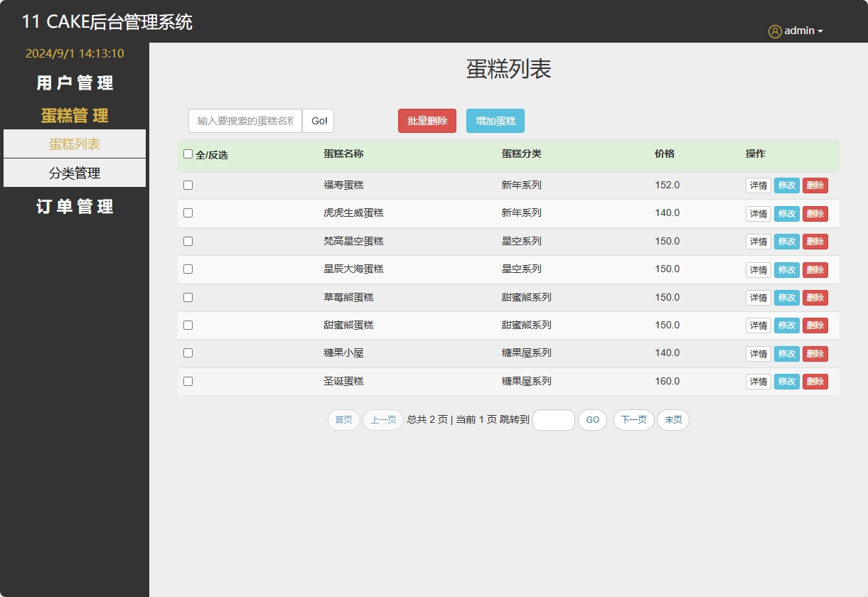This screenshot has width=868, height=597.
Task: Open 订单管理 section
Action: point(74,207)
